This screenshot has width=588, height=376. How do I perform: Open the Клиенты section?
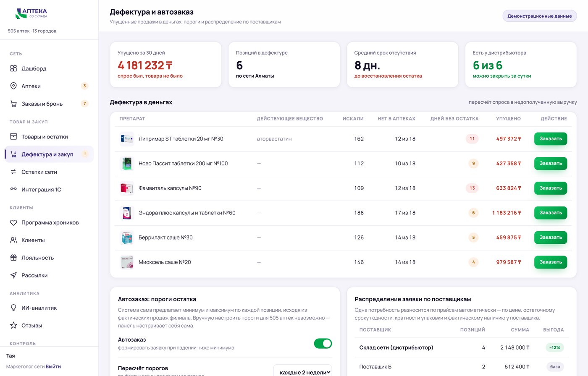(49, 240)
